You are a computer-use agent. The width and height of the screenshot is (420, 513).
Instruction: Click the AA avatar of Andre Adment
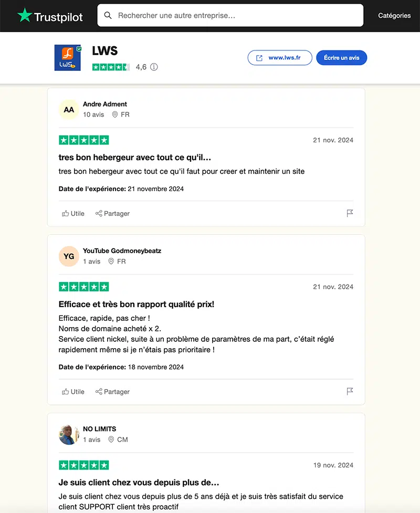pos(69,110)
